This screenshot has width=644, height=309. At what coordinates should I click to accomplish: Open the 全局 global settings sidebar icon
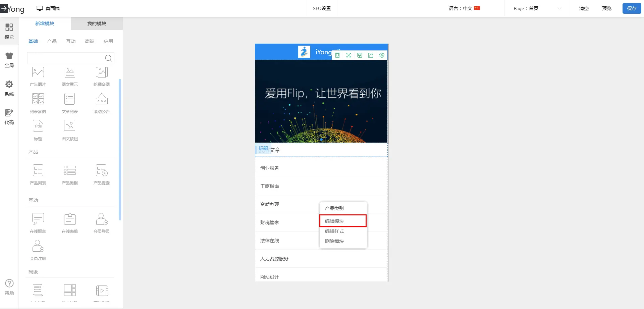coord(9,60)
